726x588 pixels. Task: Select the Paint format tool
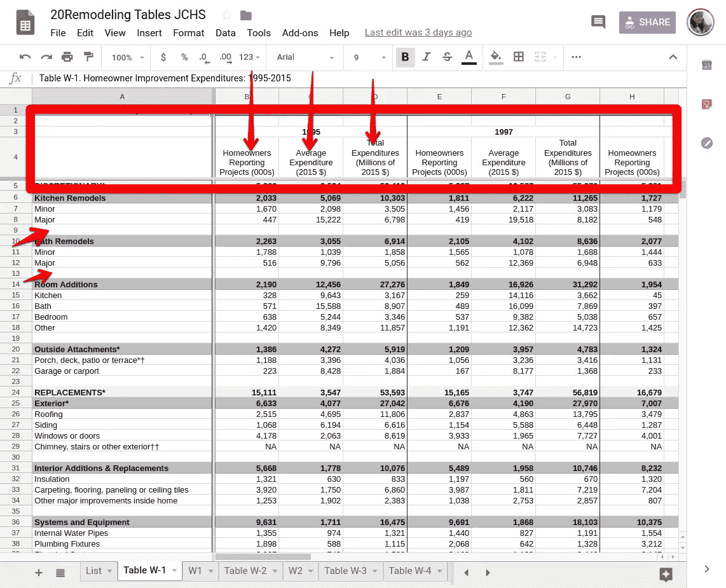pos(88,57)
